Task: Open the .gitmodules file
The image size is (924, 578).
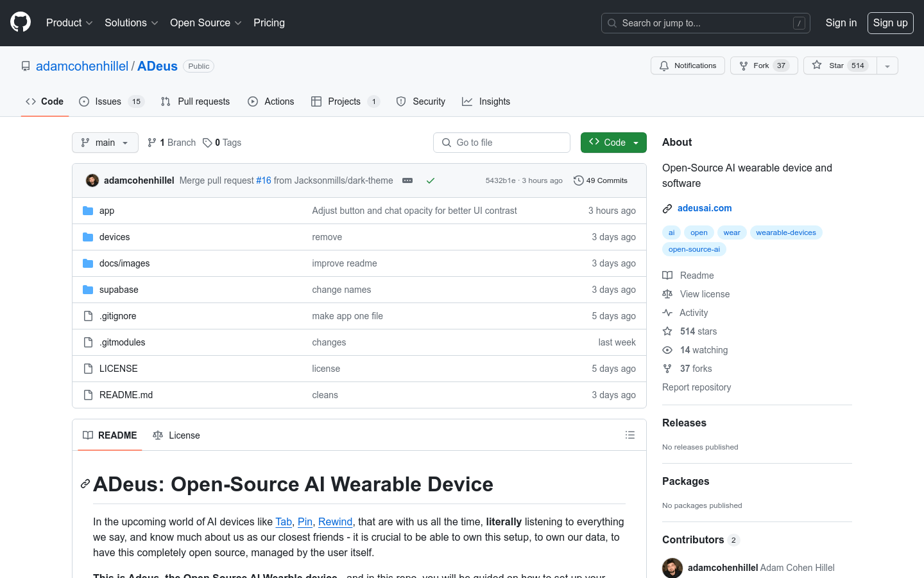Action: tap(122, 342)
